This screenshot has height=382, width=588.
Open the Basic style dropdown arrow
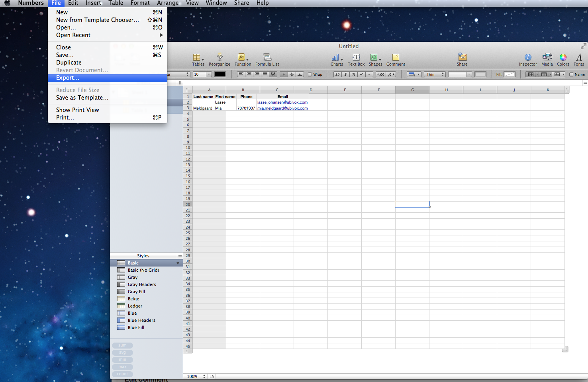tap(178, 263)
